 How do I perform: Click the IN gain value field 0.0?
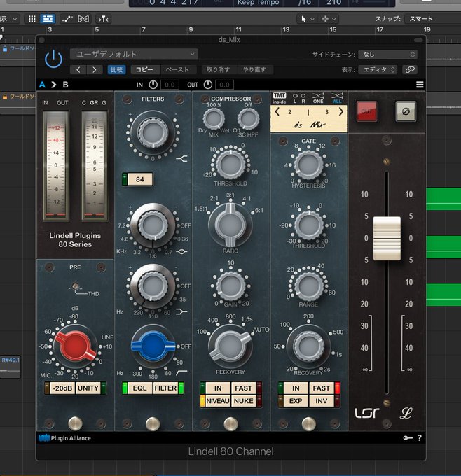(170, 85)
